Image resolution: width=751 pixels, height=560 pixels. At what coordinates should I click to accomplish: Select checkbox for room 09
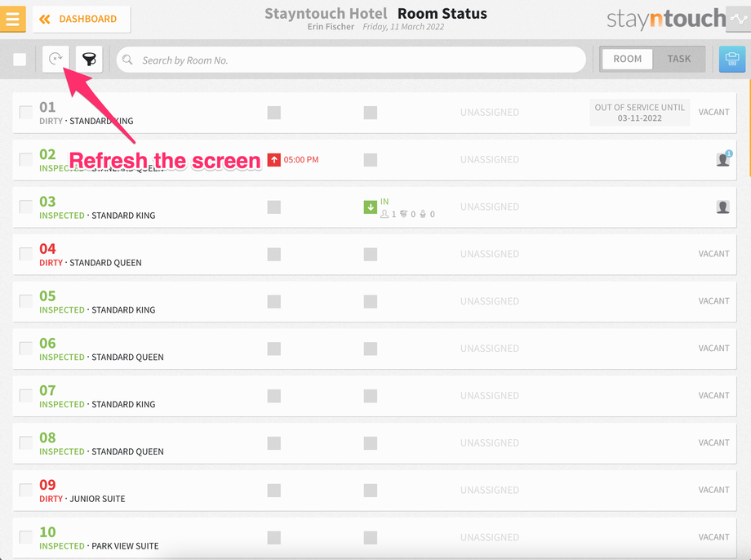25,490
